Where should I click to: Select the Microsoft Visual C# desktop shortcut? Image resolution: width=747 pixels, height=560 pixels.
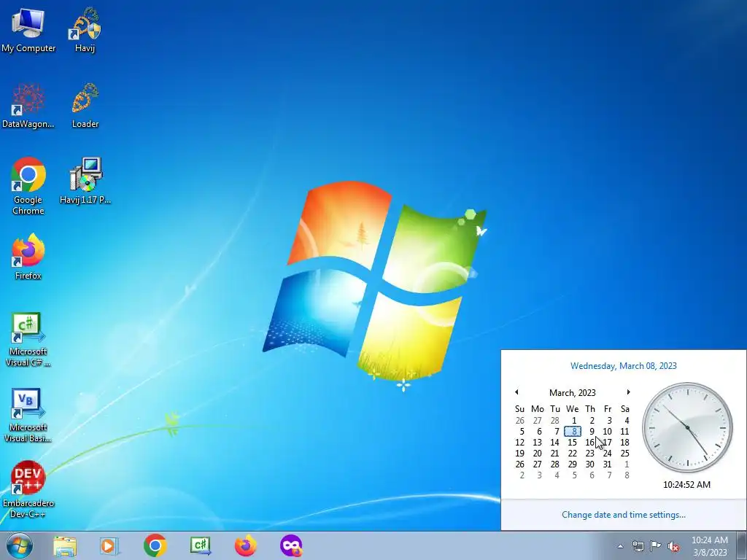28,340
